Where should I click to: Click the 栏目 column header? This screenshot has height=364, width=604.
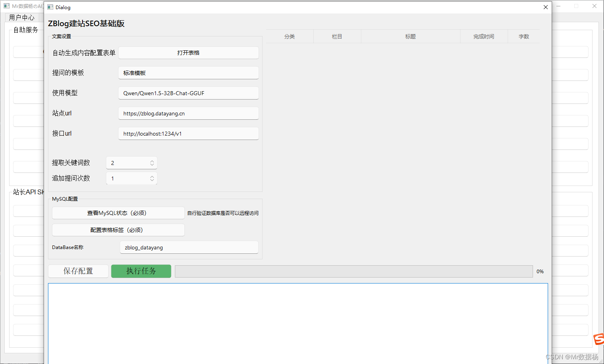coord(337,36)
